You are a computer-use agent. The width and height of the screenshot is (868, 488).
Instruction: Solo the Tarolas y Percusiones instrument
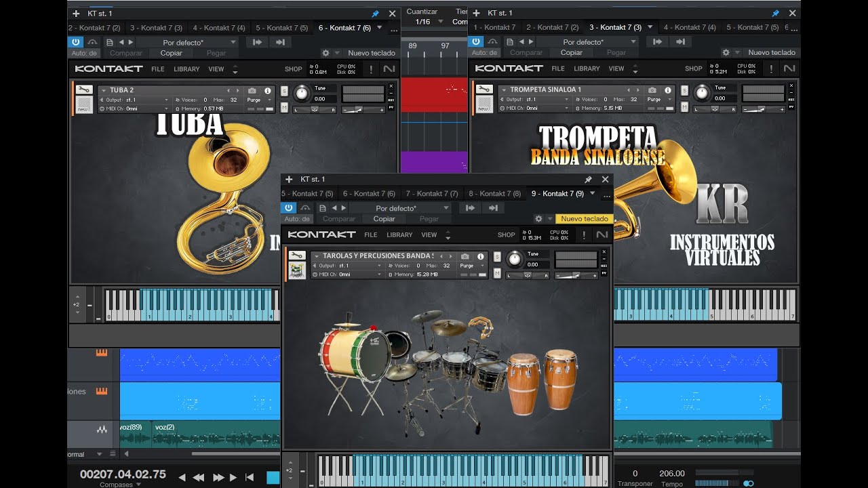click(497, 257)
